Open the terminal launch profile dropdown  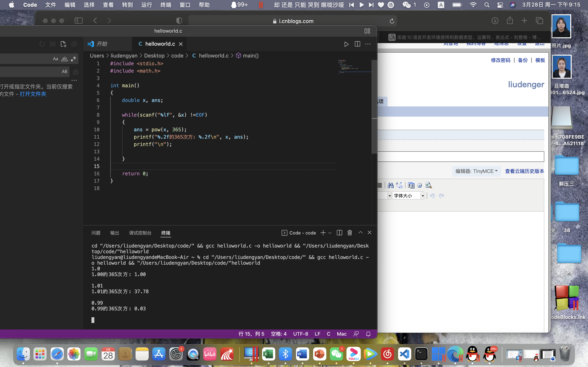330,233
